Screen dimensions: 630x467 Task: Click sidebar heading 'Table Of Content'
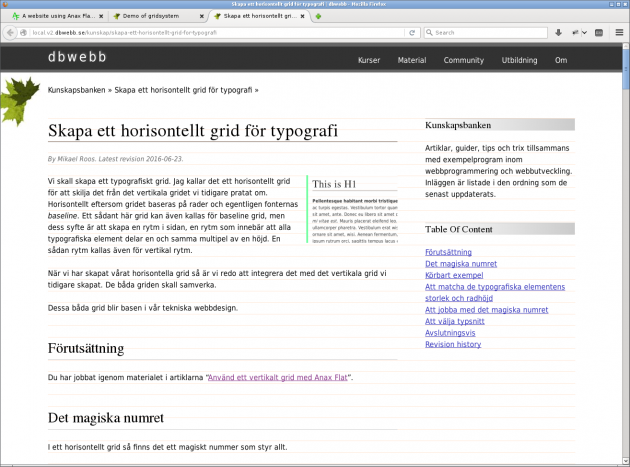pyautogui.click(x=459, y=229)
